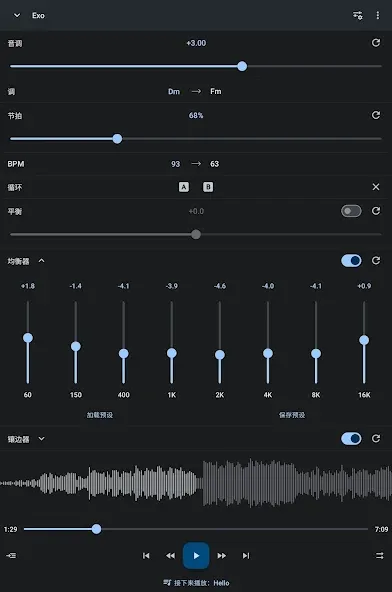392x592 pixels.
Task: Click the tempo slider handle
Action: pos(117,139)
